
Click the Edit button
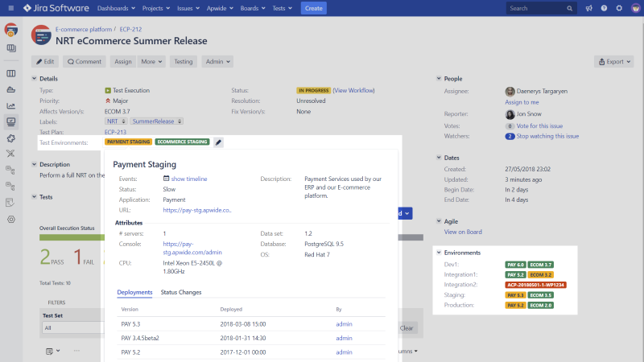coord(45,62)
